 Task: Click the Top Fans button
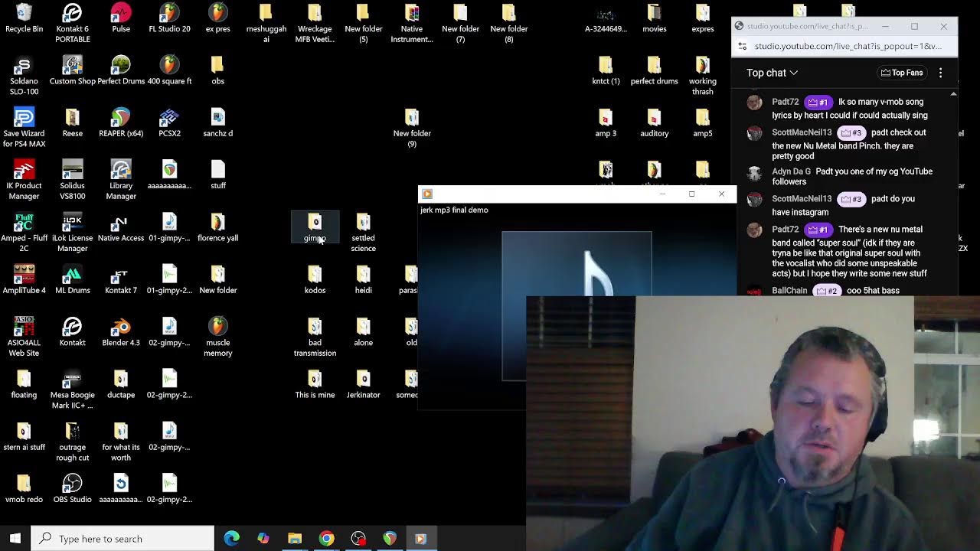[902, 73]
